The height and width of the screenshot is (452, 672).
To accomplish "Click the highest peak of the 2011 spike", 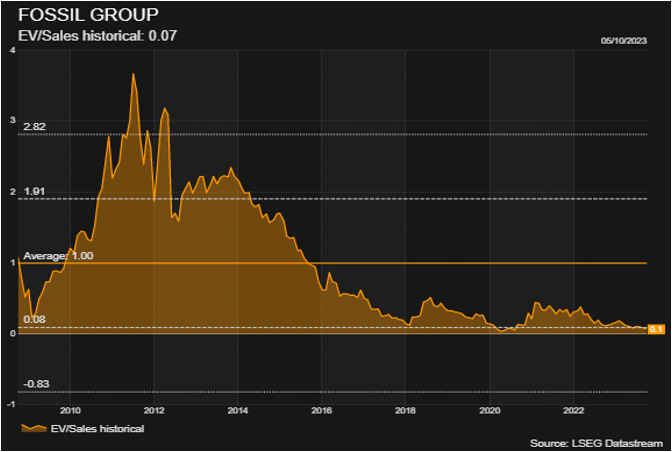I will click(133, 74).
